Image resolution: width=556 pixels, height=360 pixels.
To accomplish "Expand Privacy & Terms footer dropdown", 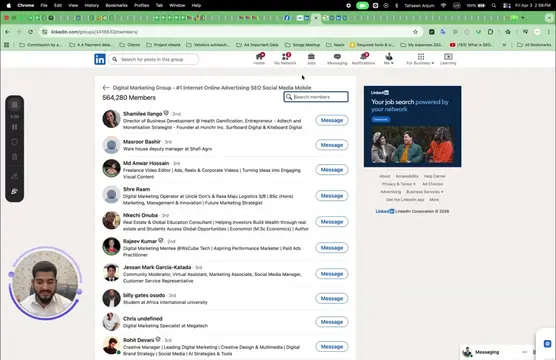I will 399,184.
